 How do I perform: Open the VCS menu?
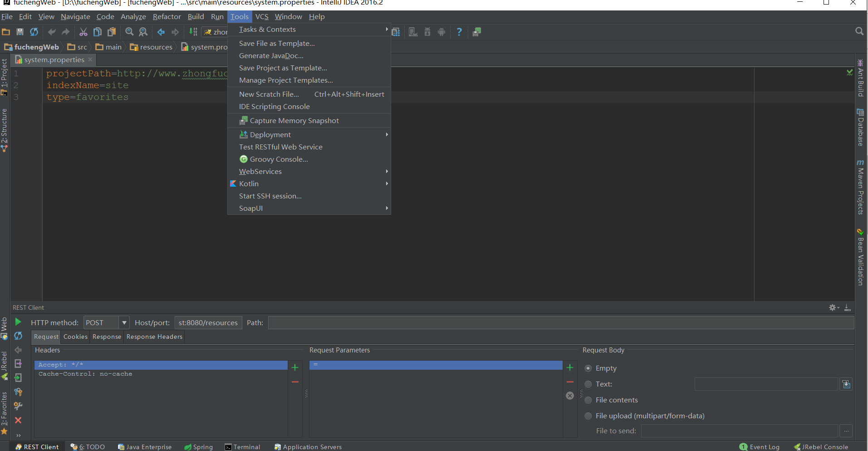pos(262,17)
